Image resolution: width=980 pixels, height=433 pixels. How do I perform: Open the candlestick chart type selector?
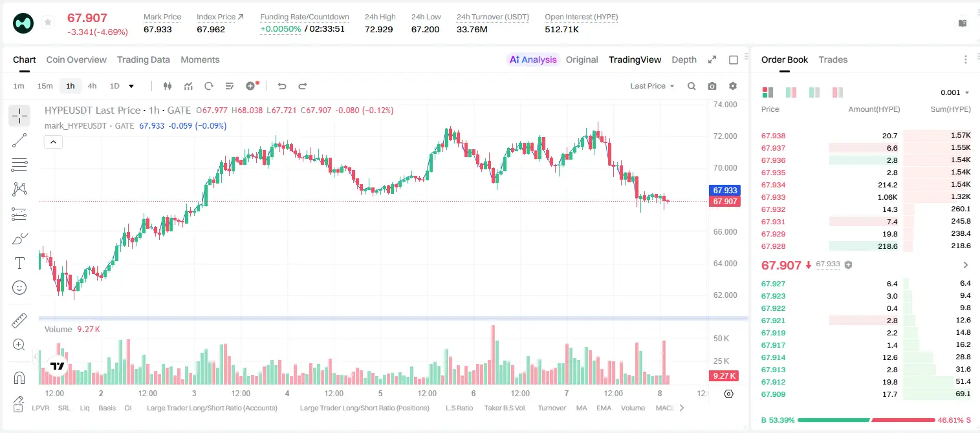pos(168,86)
